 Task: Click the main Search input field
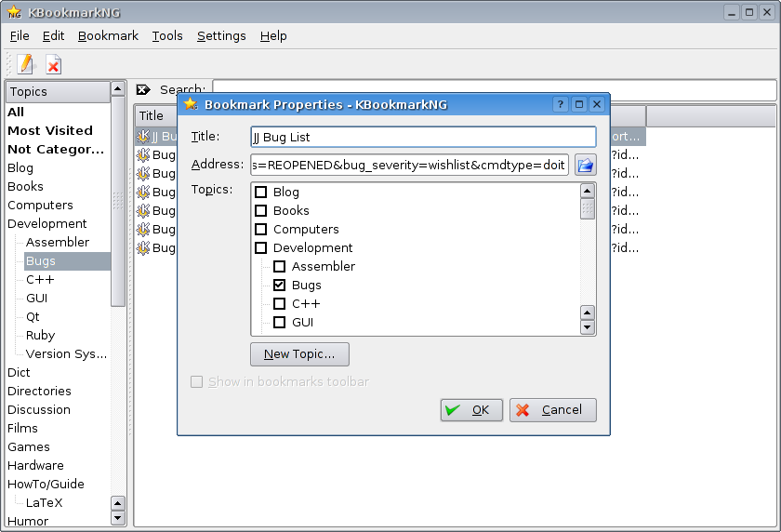[x=495, y=90]
